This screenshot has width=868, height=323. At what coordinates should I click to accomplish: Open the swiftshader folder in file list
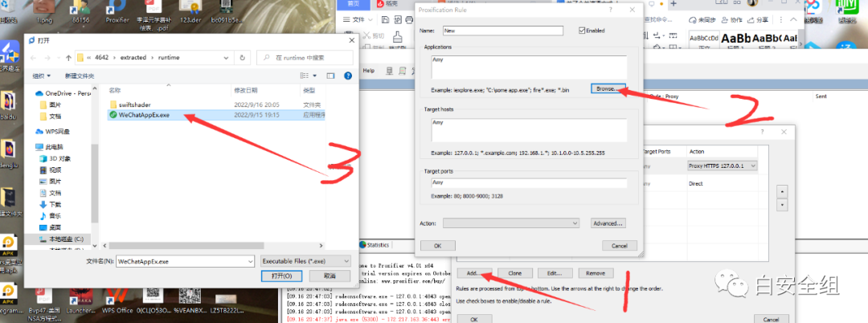(x=134, y=104)
